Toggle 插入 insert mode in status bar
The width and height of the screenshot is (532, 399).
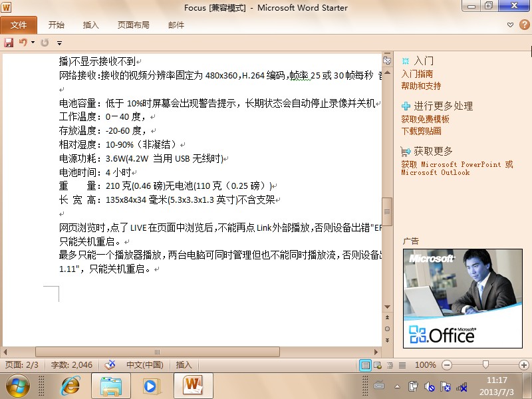click(184, 365)
